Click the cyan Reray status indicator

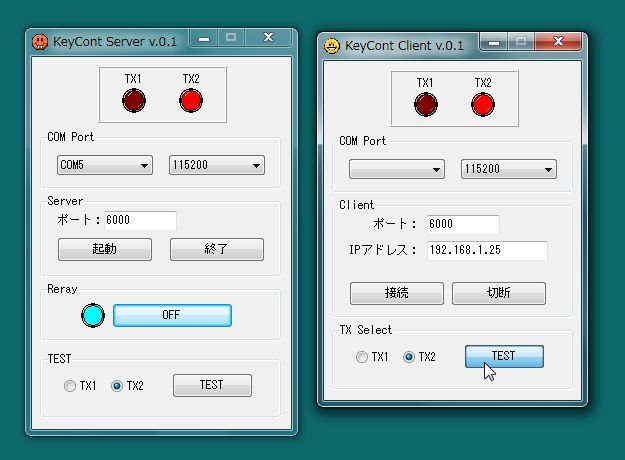pyautogui.click(x=93, y=315)
